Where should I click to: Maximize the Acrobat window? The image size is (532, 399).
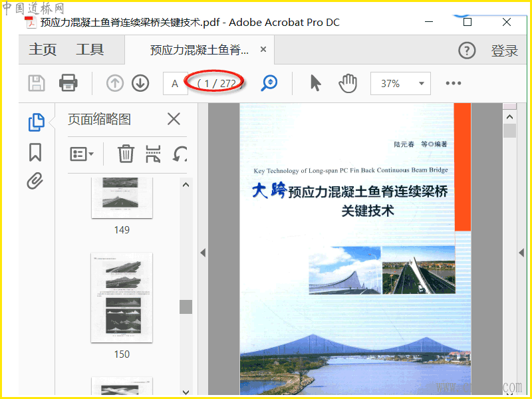tap(467, 22)
